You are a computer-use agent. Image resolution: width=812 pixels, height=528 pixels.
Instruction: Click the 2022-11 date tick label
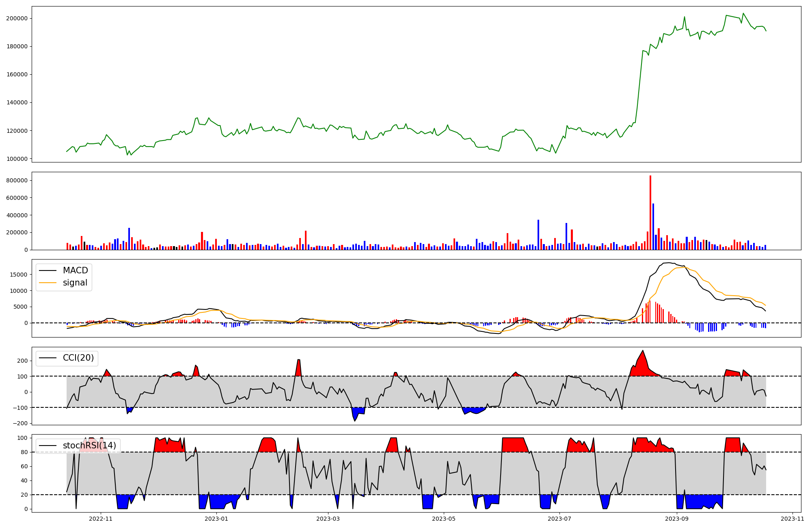100,518
